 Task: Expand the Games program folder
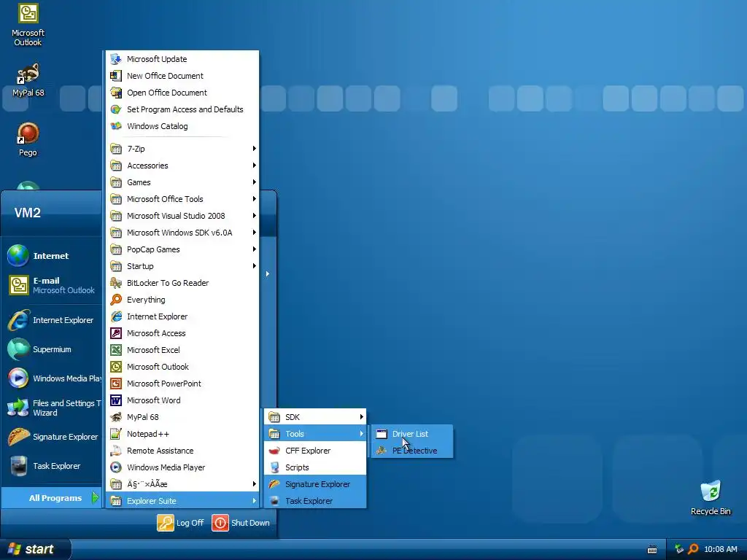[x=183, y=182]
